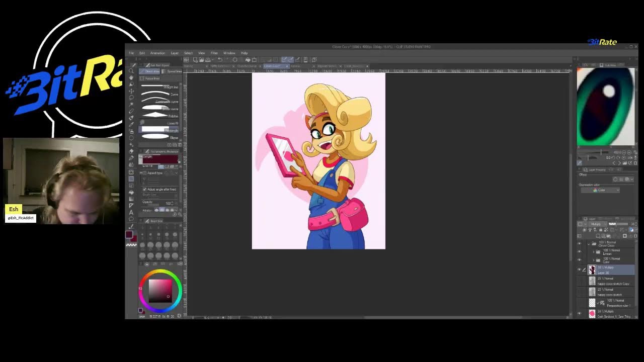Open the Multiply blending mode dropdown
Image resolution: width=644 pixels, height=362 pixels.
[x=600, y=224]
